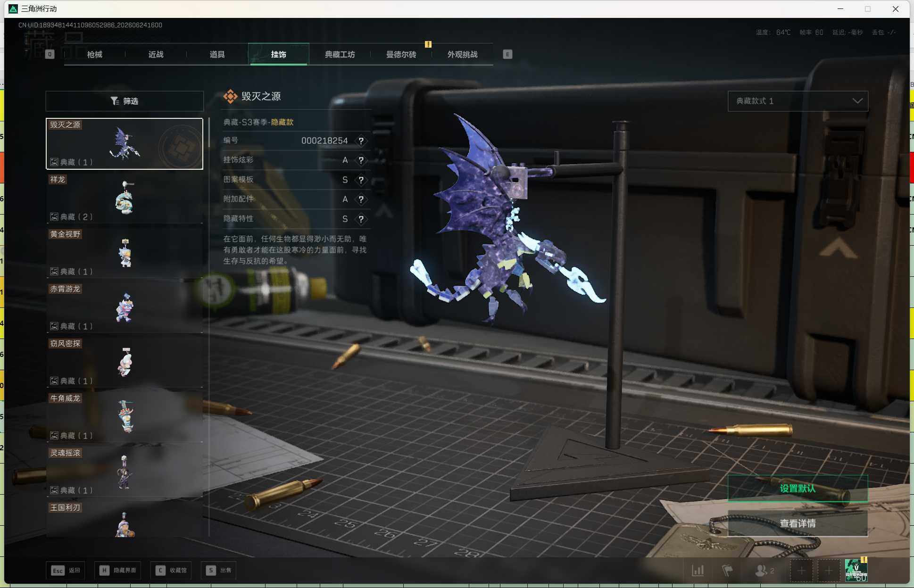Click the 挂饰炫彩 rating A
Screen dimensions: 914x588
coord(345,160)
